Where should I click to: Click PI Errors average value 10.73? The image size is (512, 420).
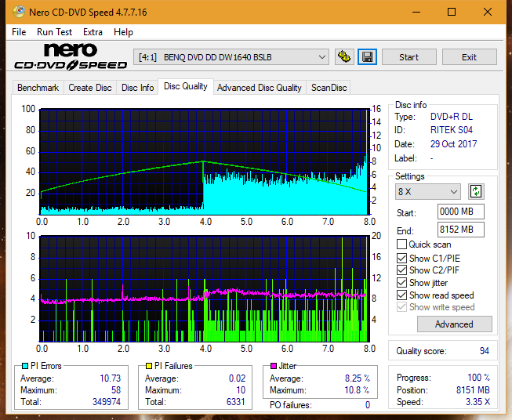(x=110, y=378)
